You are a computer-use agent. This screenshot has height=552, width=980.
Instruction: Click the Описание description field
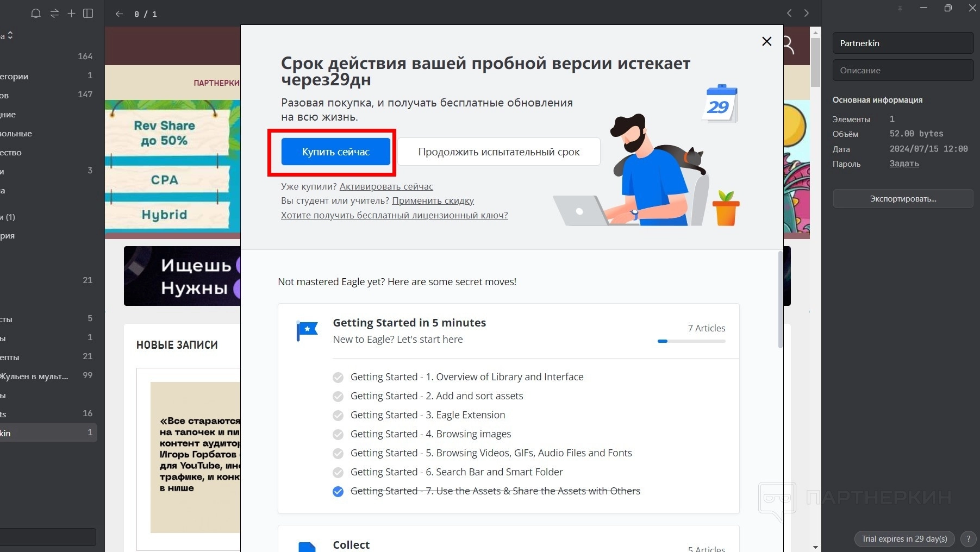[903, 70]
